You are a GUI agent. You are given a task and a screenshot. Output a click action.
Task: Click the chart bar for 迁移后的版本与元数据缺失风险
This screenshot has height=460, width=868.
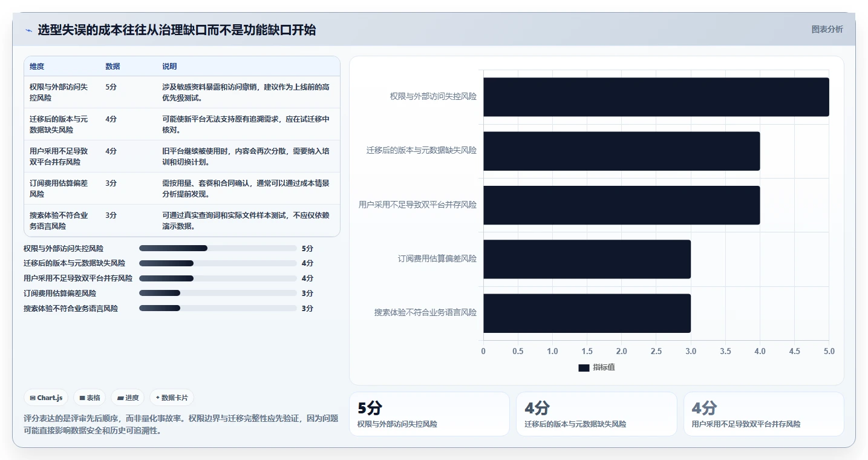(x=621, y=151)
